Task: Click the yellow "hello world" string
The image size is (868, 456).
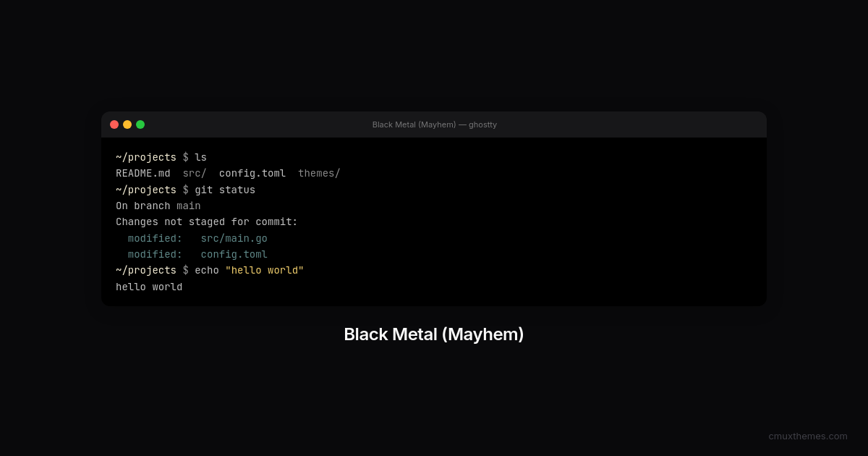Action: click(x=265, y=271)
